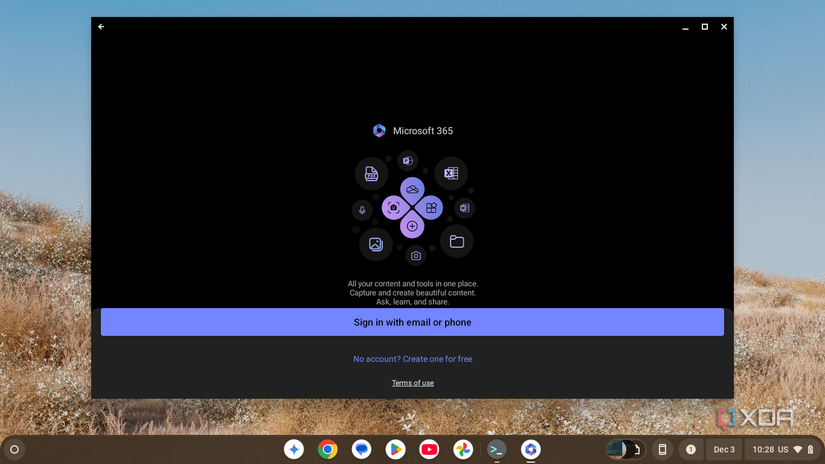Open the holding space screenshot previews
This screenshot has width=825, height=464.
[x=626, y=449]
